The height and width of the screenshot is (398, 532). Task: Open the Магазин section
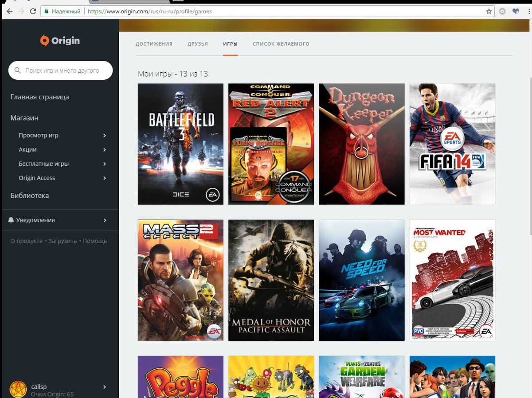[x=24, y=118]
